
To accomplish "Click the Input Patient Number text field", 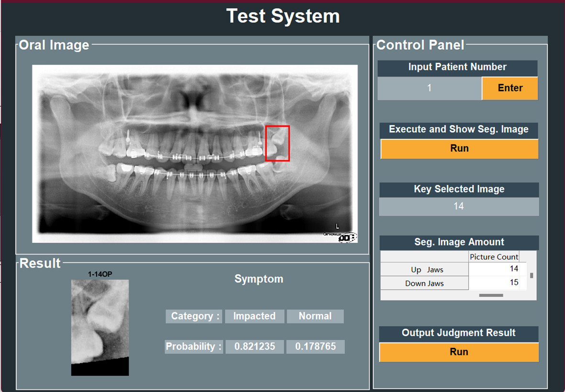I will (x=429, y=88).
